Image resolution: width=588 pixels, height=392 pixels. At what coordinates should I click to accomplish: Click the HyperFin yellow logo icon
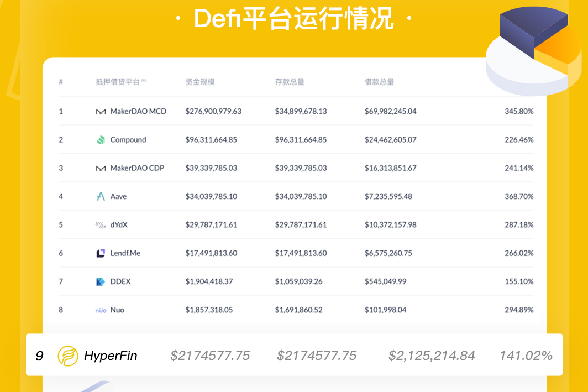click(68, 356)
